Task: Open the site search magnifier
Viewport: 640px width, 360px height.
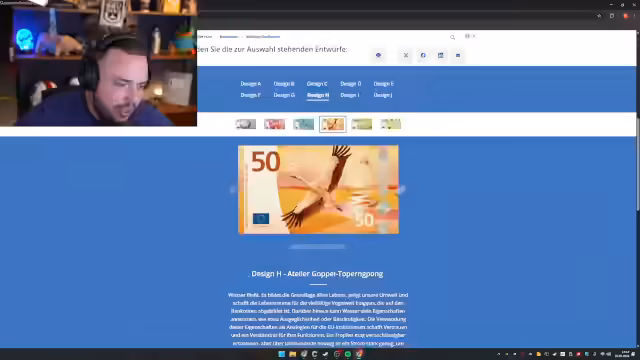Action: coord(452,37)
